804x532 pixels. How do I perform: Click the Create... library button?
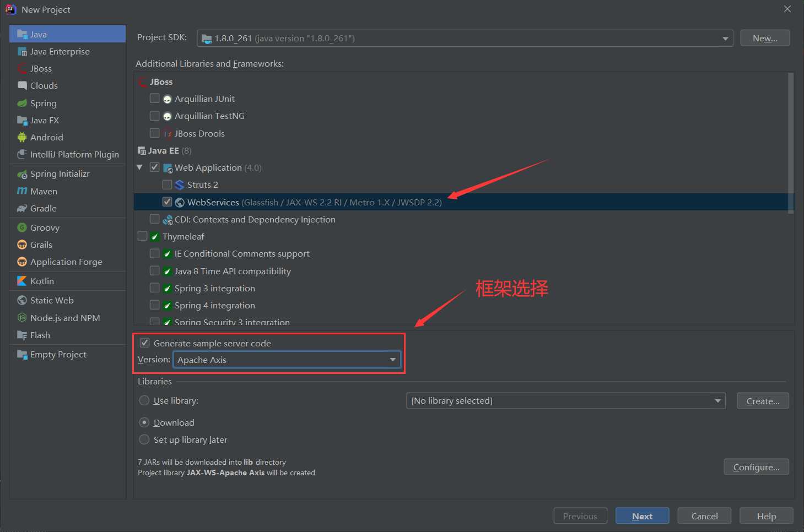pyautogui.click(x=763, y=401)
